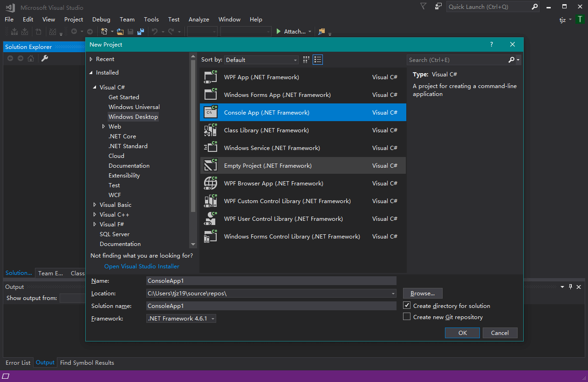Click the Cancel button
The width and height of the screenshot is (588, 382).
click(500, 333)
